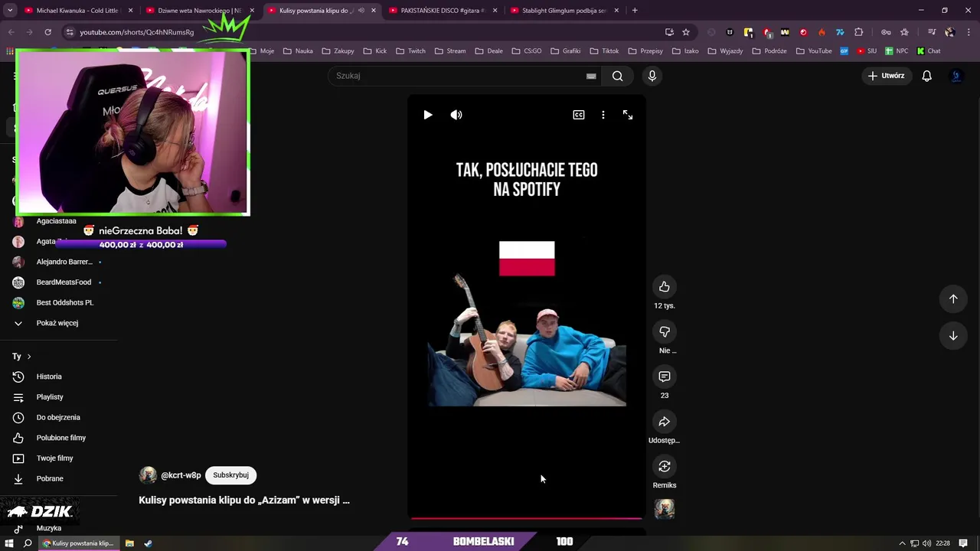Open the media control music-note icon
The height and width of the screenshot is (551, 980).
pyautogui.click(x=931, y=32)
